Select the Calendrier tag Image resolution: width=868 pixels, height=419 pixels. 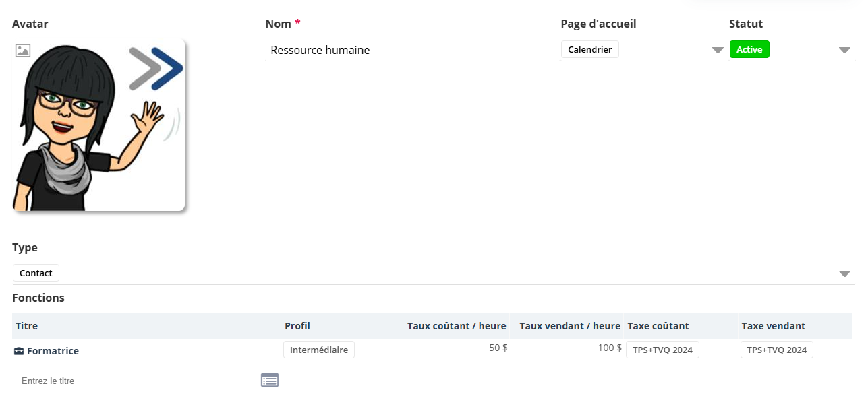click(590, 49)
